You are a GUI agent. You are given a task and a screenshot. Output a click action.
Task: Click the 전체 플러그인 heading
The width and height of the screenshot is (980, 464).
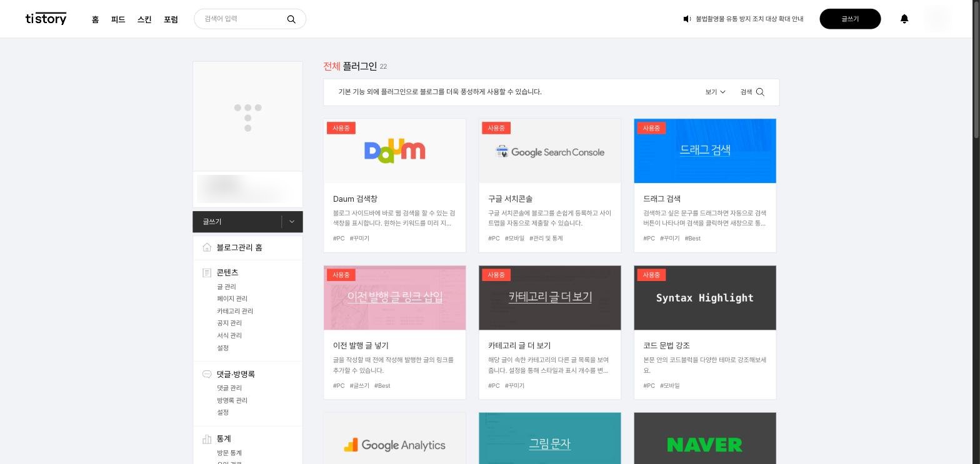pos(350,66)
